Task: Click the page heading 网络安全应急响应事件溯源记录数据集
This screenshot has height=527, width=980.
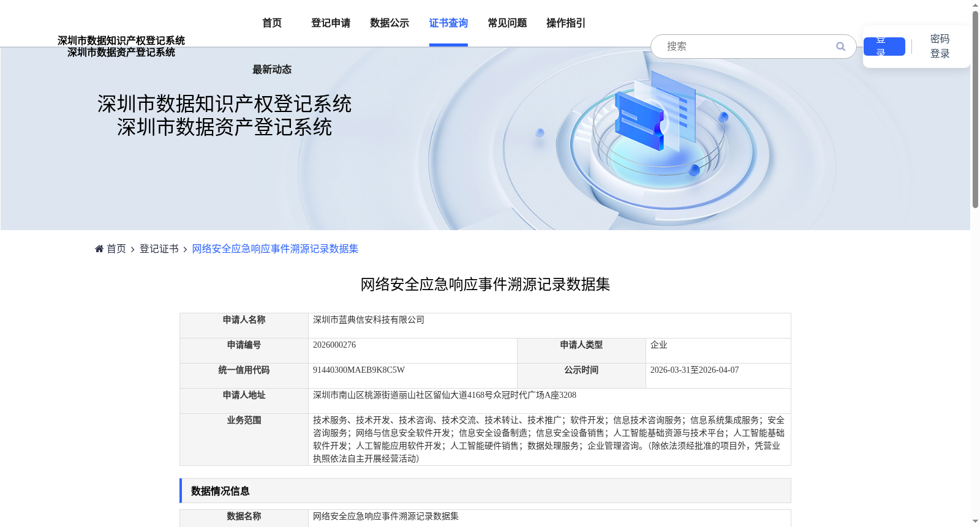Action: coord(485,285)
